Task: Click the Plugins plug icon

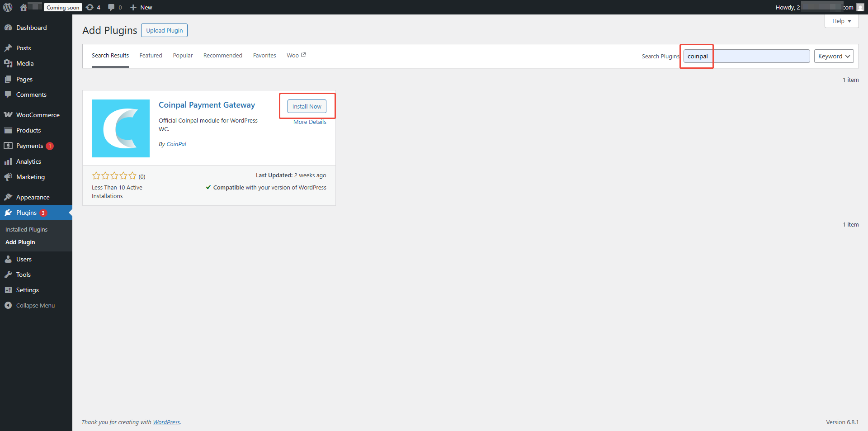Action: [8, 213]
